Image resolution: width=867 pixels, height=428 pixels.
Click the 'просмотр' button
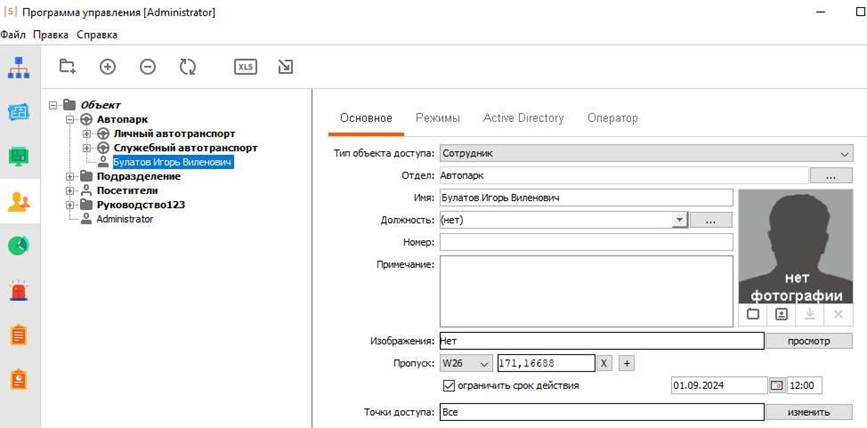coord(808,341)
